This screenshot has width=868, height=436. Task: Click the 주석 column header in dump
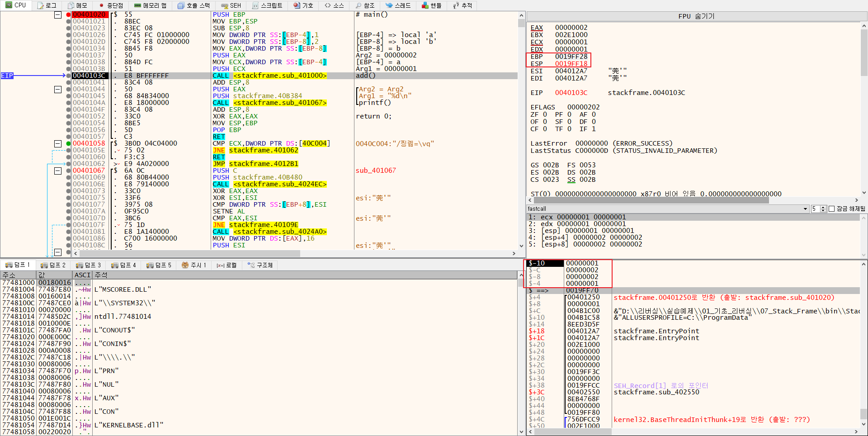305,275
